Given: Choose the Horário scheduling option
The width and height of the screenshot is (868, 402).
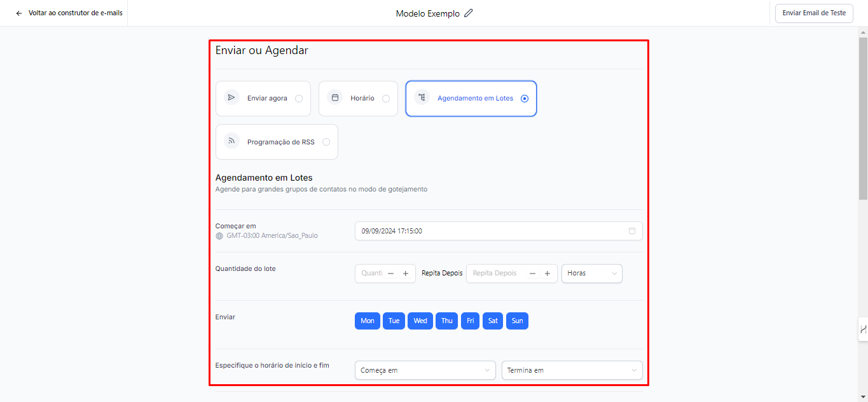Looking at the screenshot, I should [386, 99].
